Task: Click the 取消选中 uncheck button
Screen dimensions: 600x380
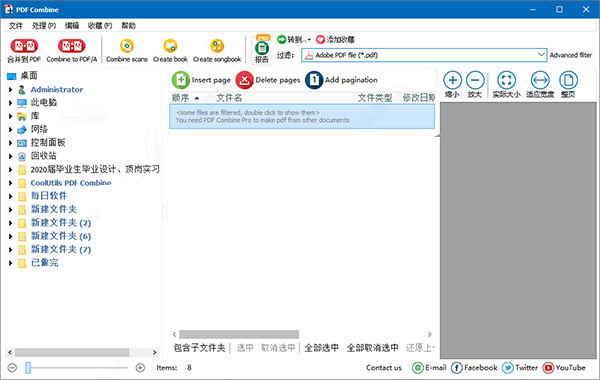Action: point(278,347)
